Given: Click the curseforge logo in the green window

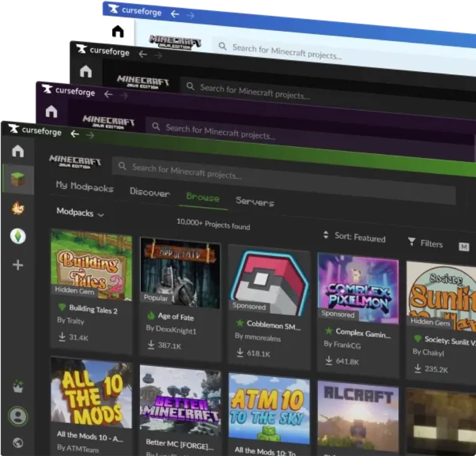Looking at the screenshot, I should point(35,130).
